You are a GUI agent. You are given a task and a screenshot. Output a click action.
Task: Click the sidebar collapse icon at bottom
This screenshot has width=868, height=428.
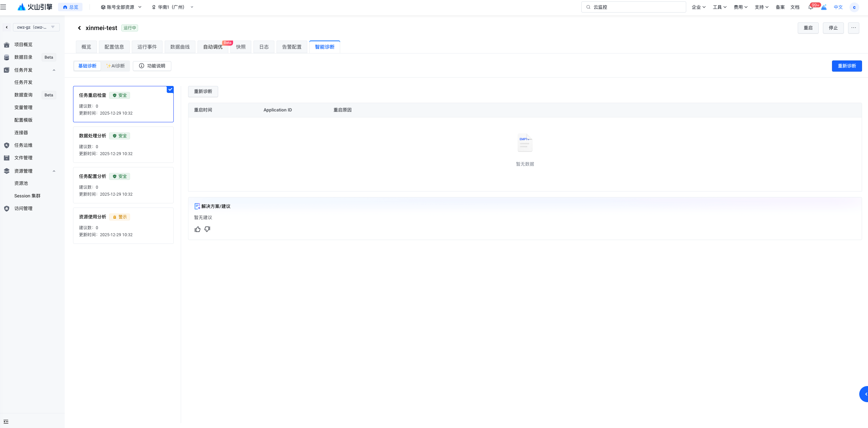point(6,421)
